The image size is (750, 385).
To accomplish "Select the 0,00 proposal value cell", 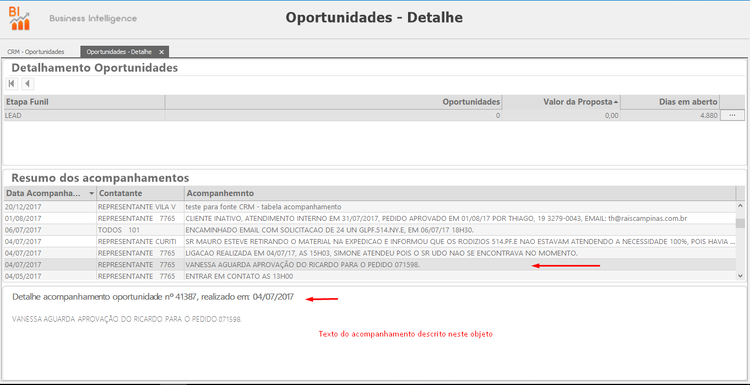I will [562, 115].
